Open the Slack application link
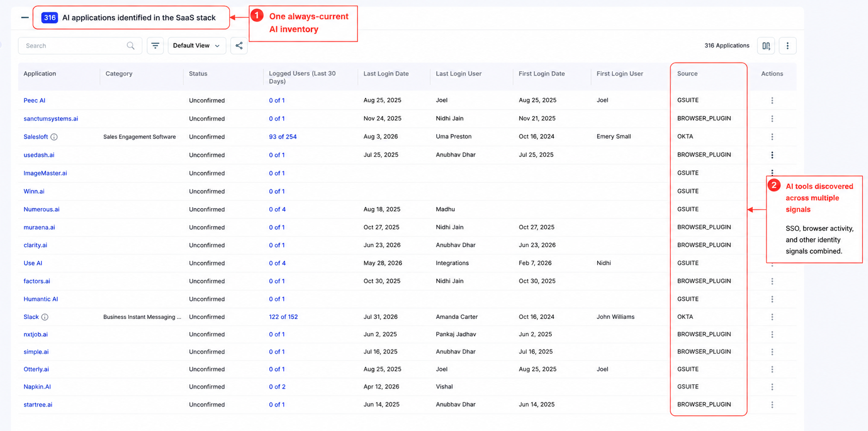Viewport: 868px width, 431px height. [x=31, y=317]
